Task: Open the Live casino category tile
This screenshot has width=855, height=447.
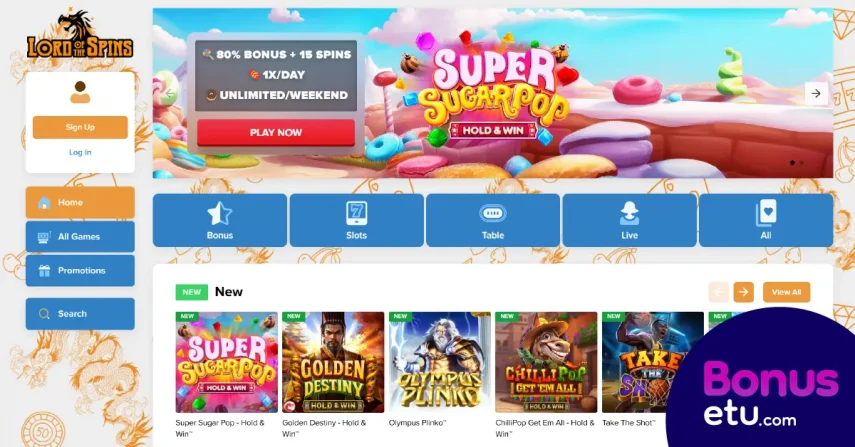Action: (x=629, y=220)
